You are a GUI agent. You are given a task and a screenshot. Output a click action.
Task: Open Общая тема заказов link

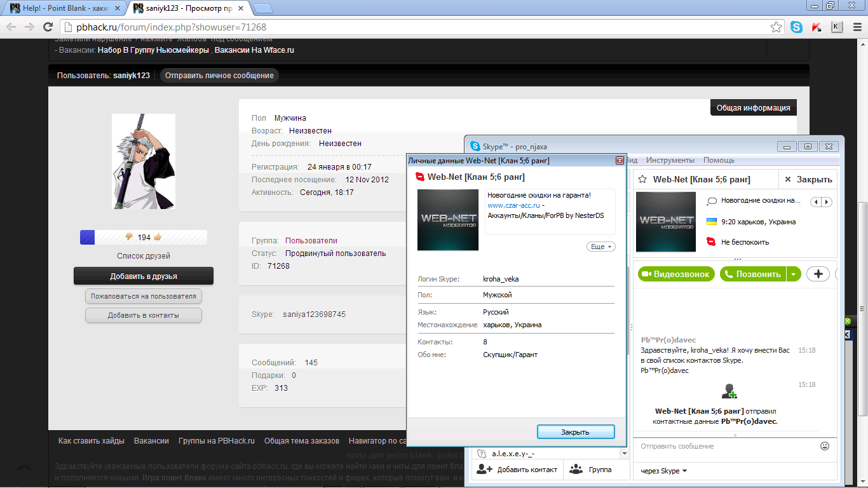coord(302,441)
